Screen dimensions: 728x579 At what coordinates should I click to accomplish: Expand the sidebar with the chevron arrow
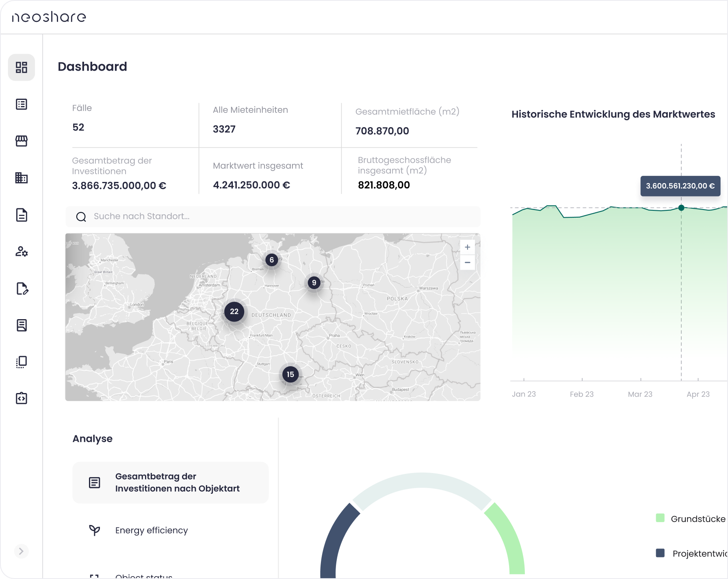22,551
